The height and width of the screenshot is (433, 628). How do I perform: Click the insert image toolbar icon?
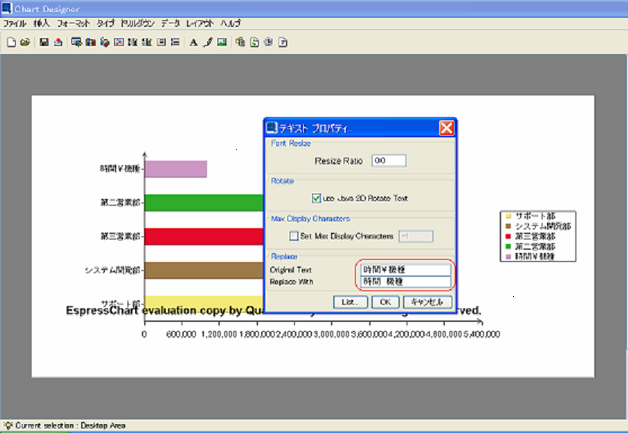pyautogui.click(x=221, y=42)
